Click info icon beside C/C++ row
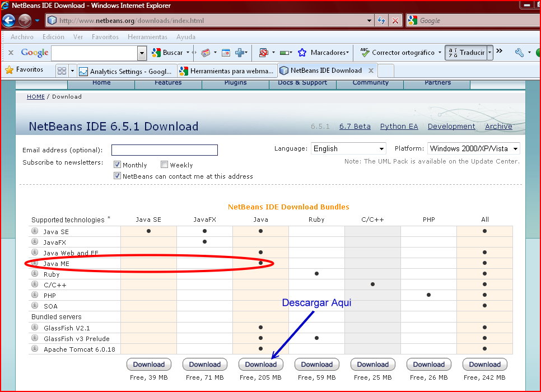 (35, 284)
